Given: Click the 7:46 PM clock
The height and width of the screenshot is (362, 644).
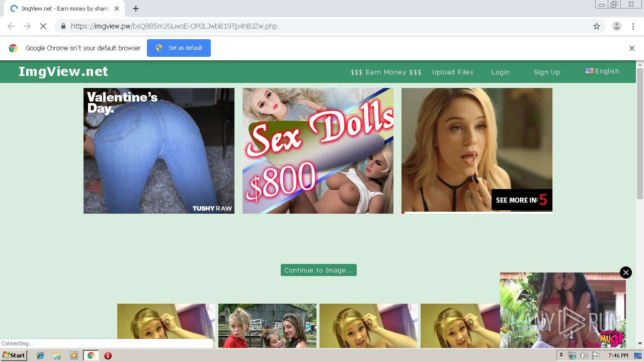Looking at the screenshot, I should click(x=618, y=355).
